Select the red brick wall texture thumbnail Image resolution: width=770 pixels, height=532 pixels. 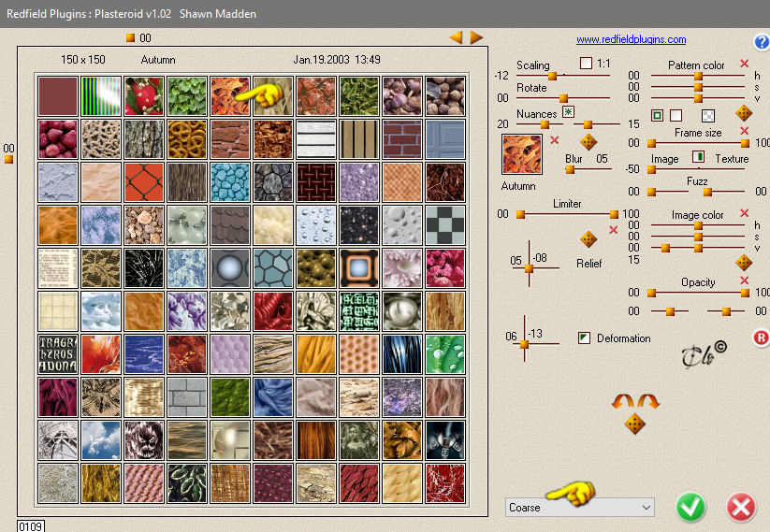[402, 139]
